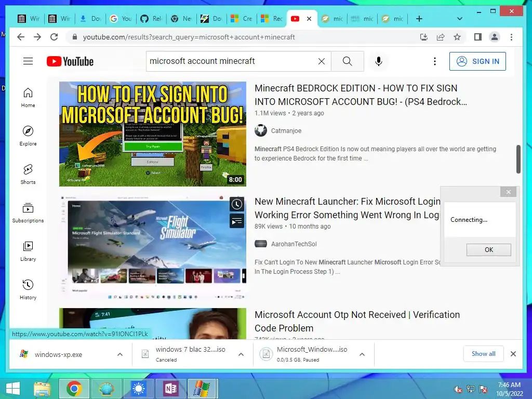Expand options for Microsoft_Window iso download
The image size is (532, 399).
pos(362,354)
